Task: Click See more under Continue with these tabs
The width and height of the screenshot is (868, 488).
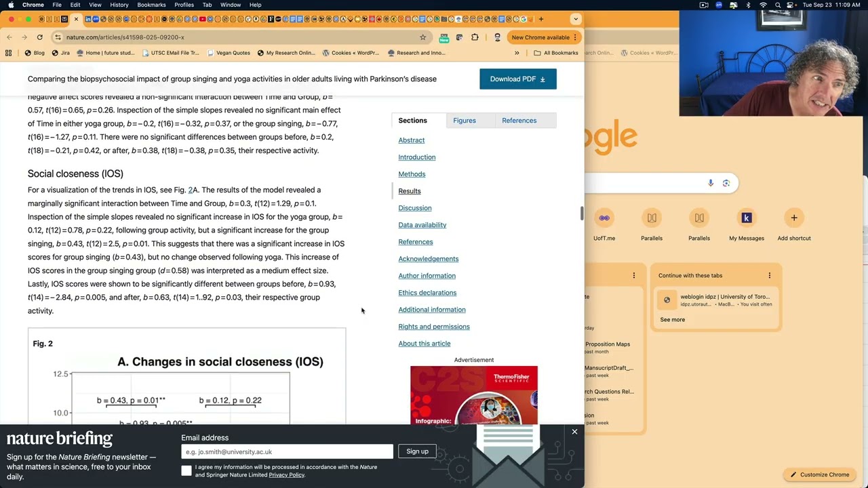Action: [x=673, y=320]
